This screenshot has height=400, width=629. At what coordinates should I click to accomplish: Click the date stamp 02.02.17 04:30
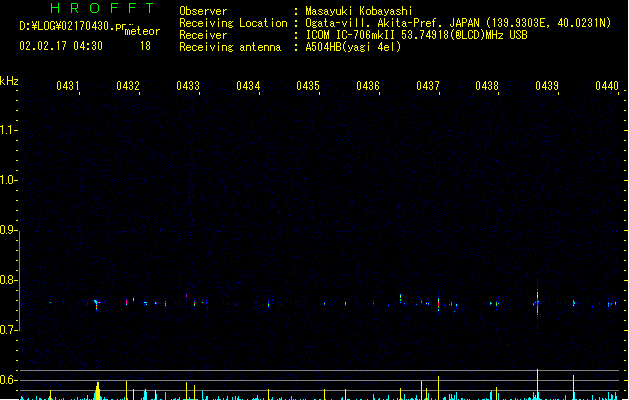pos(61,46)
